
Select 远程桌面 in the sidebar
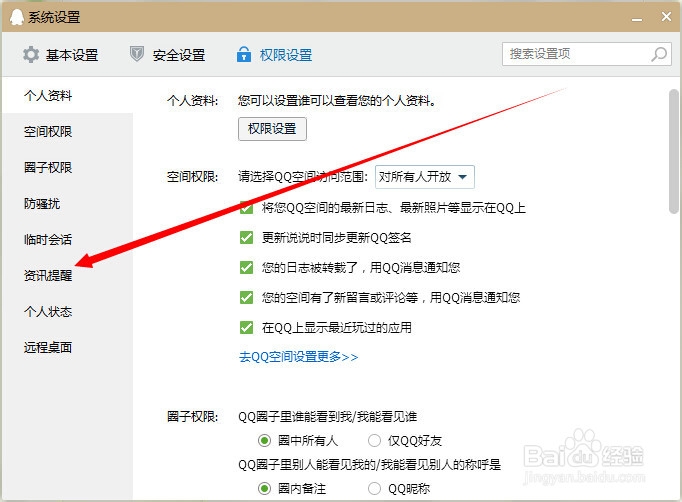[x=48, y=348]
